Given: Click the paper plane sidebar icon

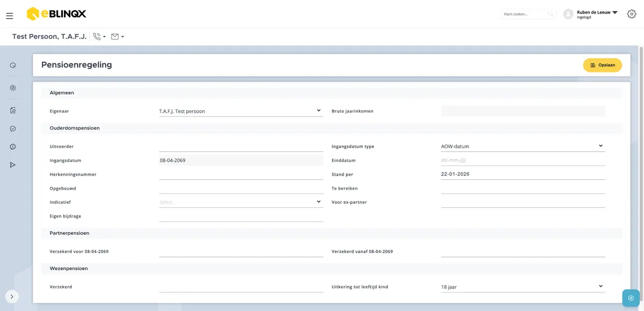Looking at the screenshot, I should [13, 165].
